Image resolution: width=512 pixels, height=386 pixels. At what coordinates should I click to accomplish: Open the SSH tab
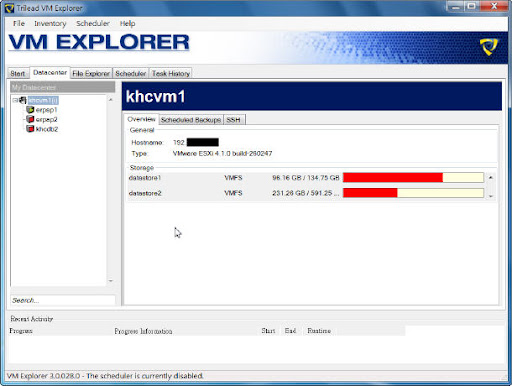tap(233, 120)
